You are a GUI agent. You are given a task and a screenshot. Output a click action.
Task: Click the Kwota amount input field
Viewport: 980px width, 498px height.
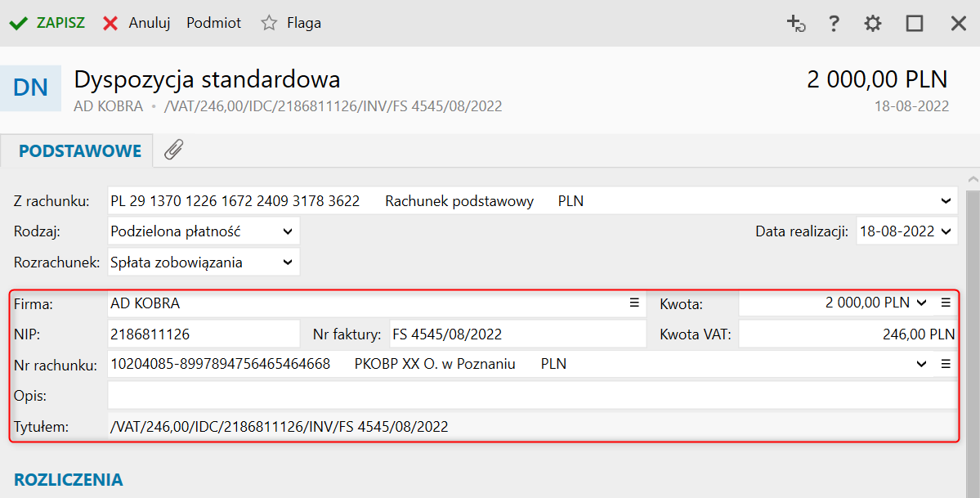(825, 303)
